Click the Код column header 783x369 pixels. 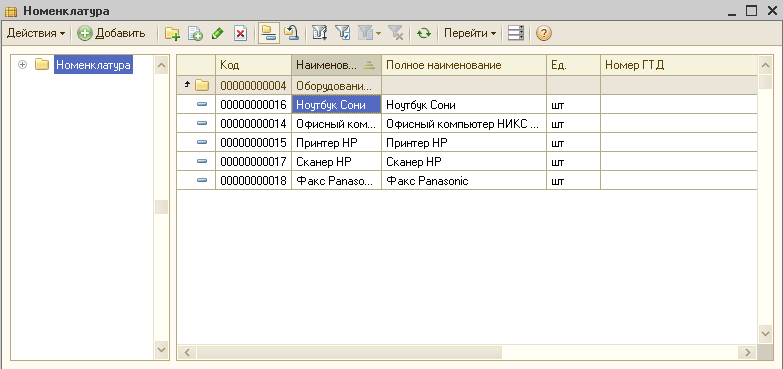tap(253, 65)
